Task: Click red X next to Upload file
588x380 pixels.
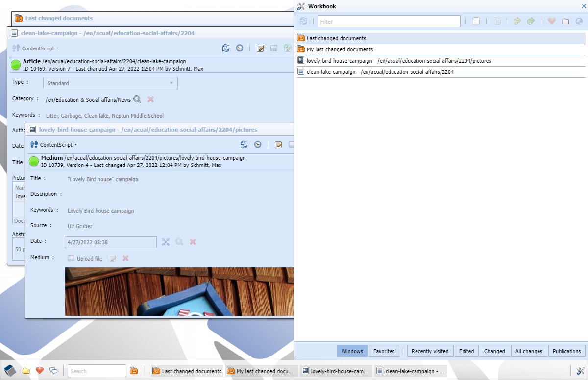Action: [x=125, y=258]
